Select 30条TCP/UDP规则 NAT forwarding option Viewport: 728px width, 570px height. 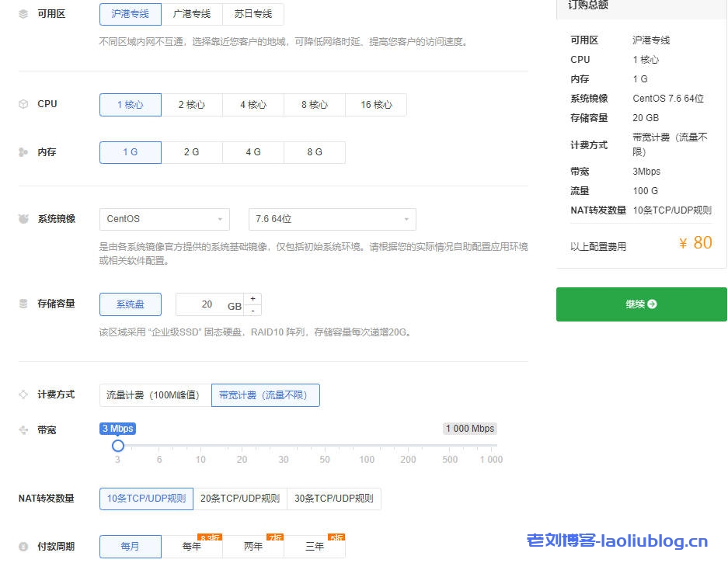pos(334,499)
